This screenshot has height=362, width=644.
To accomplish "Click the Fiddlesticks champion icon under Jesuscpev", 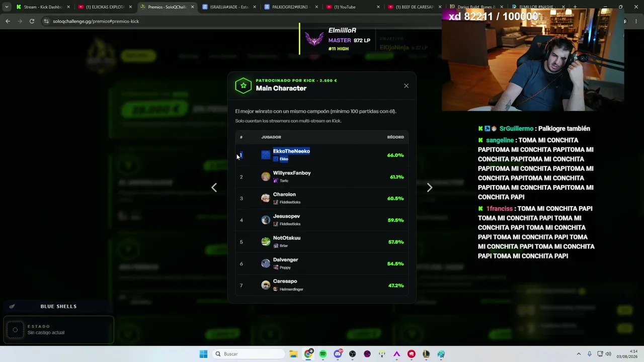I will point(276,224).
